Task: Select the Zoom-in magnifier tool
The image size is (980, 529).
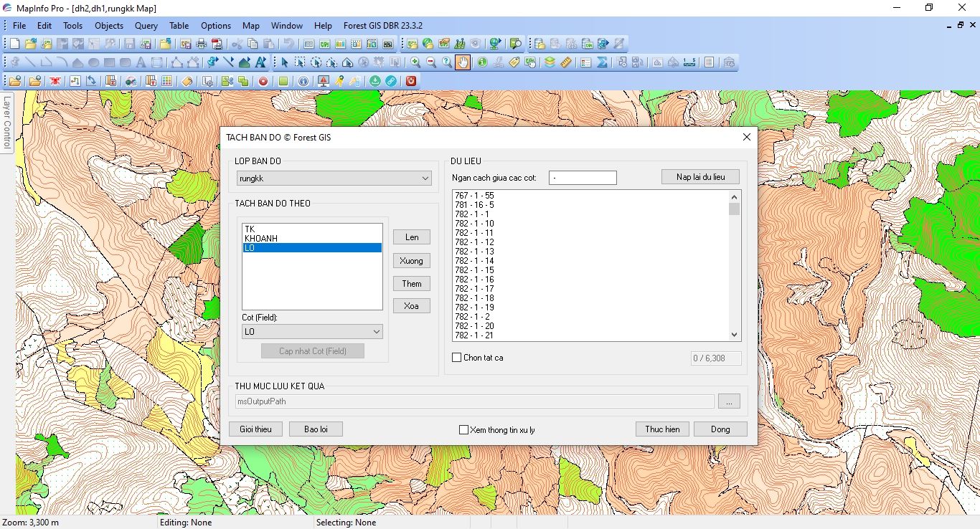Action: 415,62
